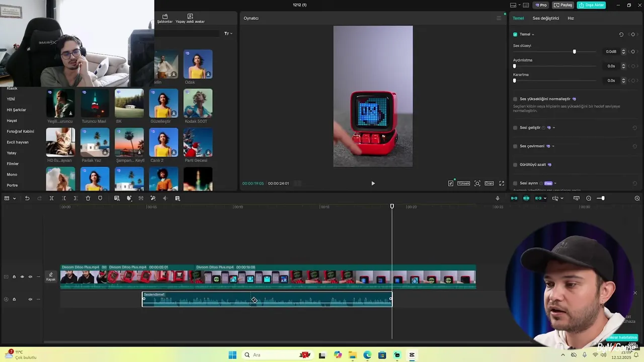This screenshot has width=644, height=362.
Task: Add keyframe for Ses düzeyi
Action: [633, 52]
